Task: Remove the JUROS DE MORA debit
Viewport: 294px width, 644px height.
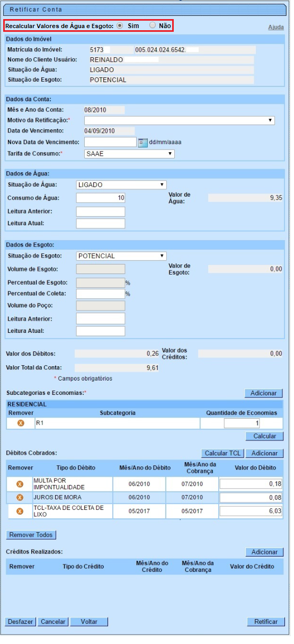Action: coord(20,498)
